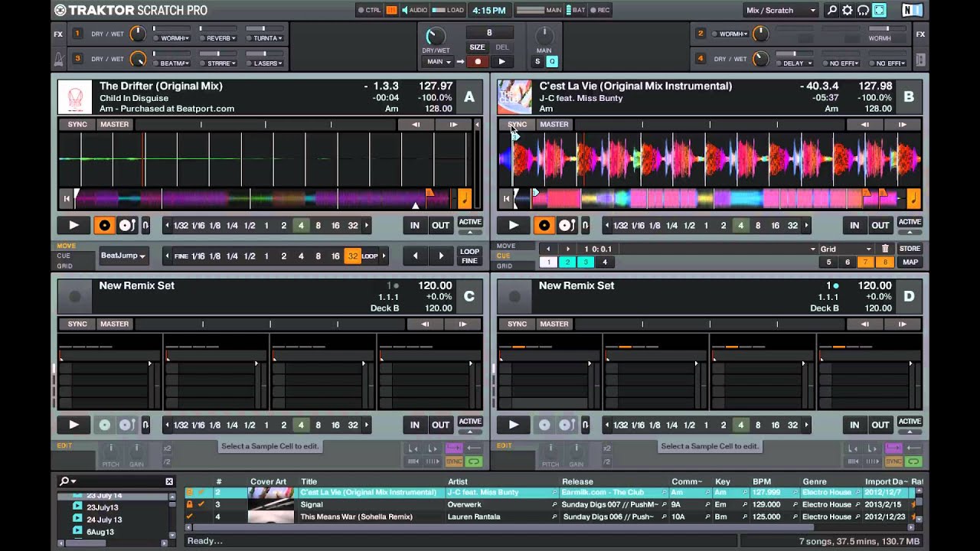The image size is (980, 551).
Task: Toggle MASTER on Deck B
Action: [554, 125]
